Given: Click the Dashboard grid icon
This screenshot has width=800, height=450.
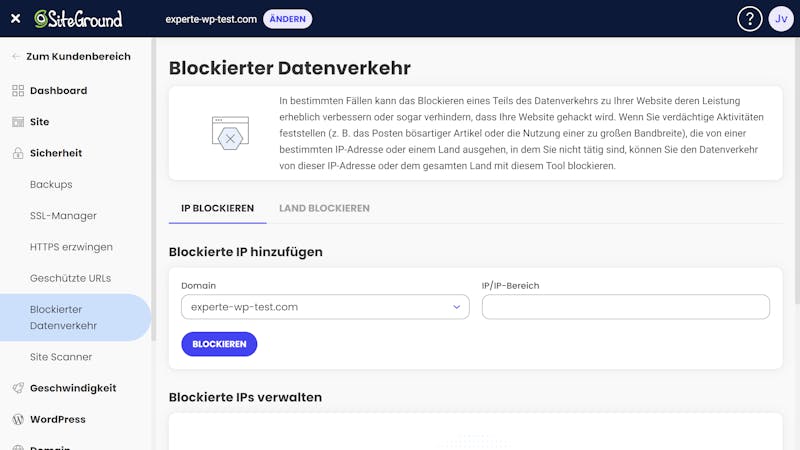Looking at the screenshot, I should click(17, 91).
